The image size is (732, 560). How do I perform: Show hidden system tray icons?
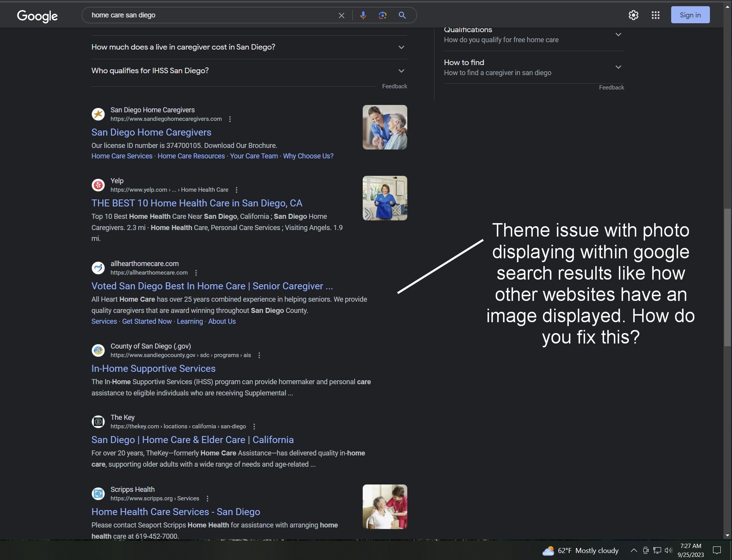point(634,551)
